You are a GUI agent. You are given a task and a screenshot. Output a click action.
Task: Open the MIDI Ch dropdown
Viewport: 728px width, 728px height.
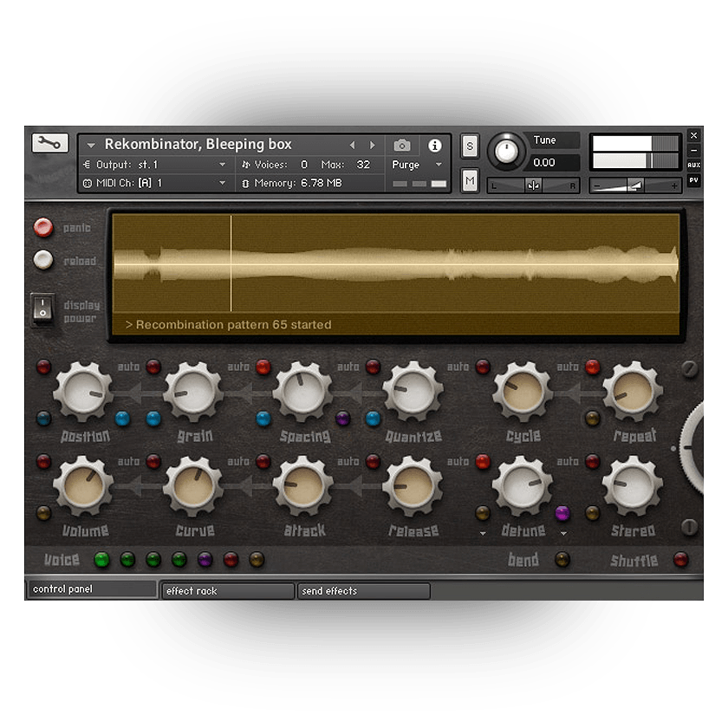click(x=222, y=183)
